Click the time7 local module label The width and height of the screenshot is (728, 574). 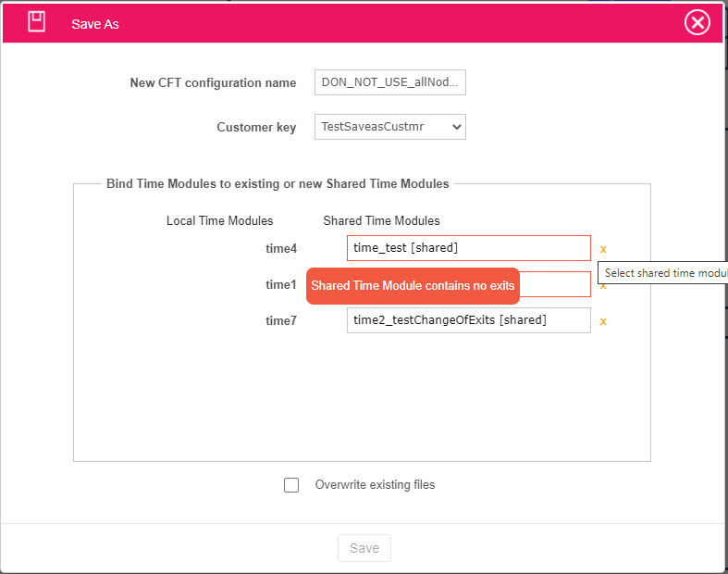point(280,320)
